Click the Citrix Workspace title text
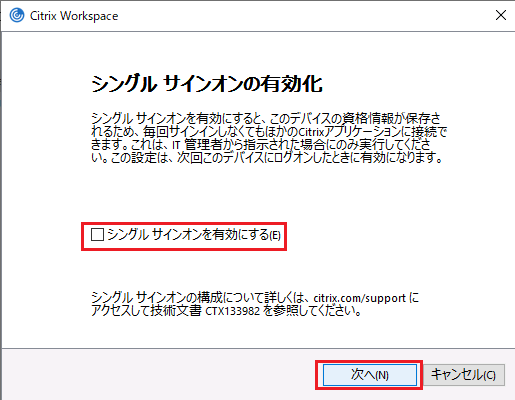Viewport: 515px width, 400px height. (x=74, y=16)
